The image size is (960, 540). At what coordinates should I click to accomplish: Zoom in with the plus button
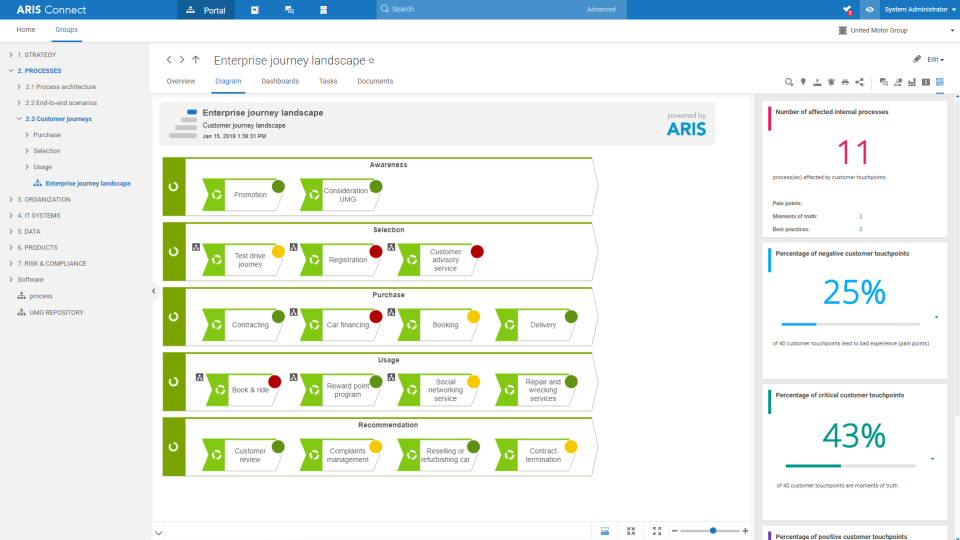[x=745, y=531]
